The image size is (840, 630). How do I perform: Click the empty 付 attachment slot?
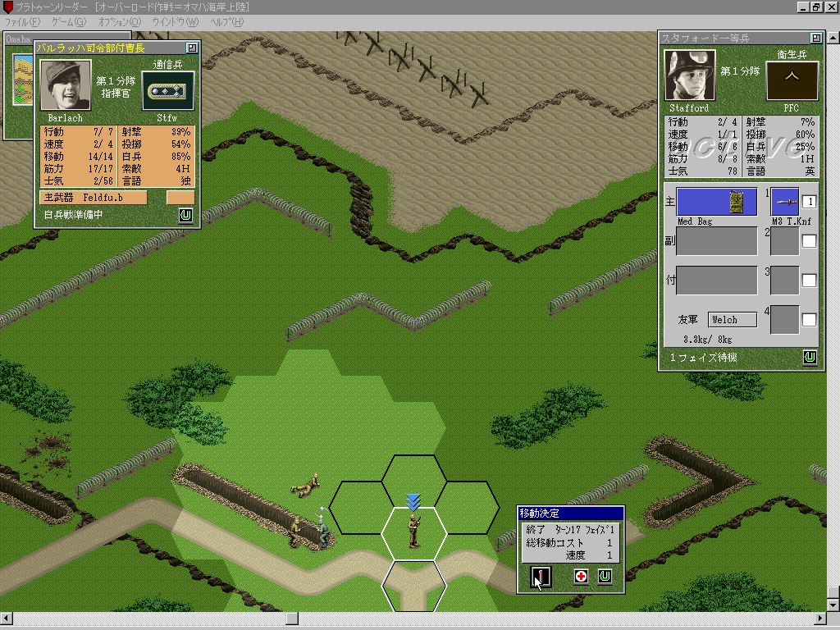click(717, 281)
